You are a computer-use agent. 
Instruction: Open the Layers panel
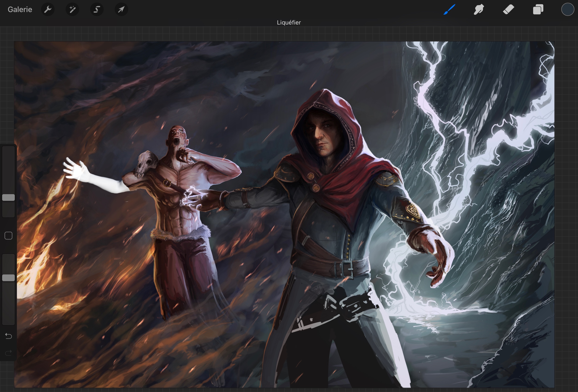(538, 9)
